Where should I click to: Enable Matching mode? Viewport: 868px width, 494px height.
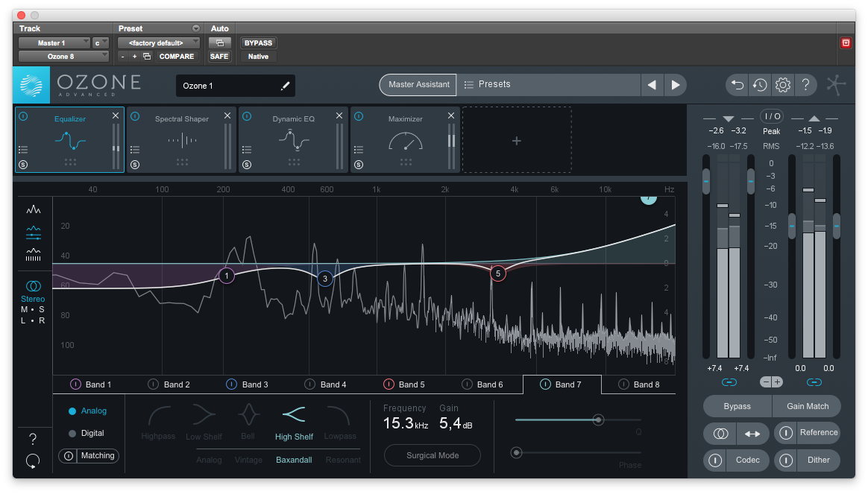tap(89, 456)
